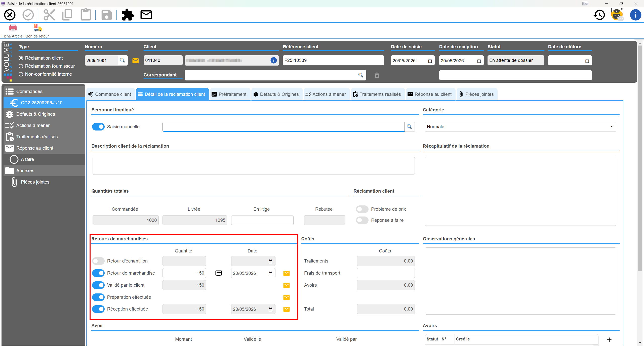Toggle the Saisie manuelle switch
644x347 pixels.
click(x=98, y=127)
